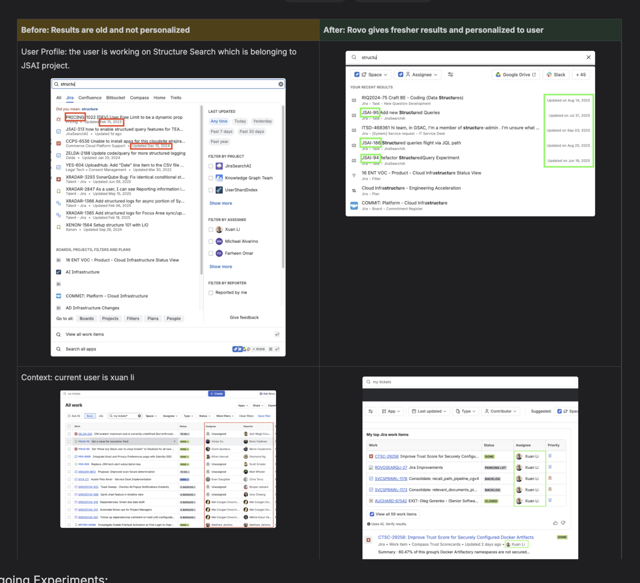The image size is (640, 583).
Task: Open the Assignee filter dropdown in Rovo search
Action: (x=418, y=75)
